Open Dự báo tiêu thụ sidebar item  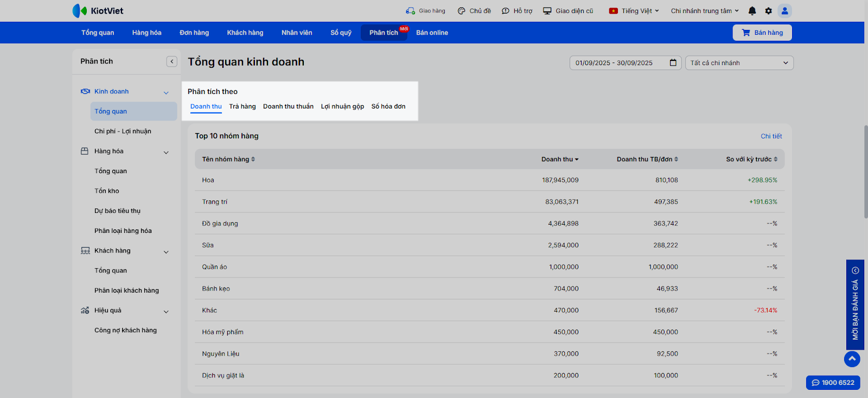coord(118,211)
